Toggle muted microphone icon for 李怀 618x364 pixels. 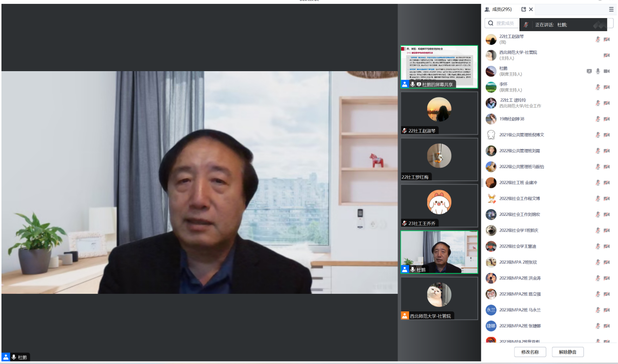[598, 87]
